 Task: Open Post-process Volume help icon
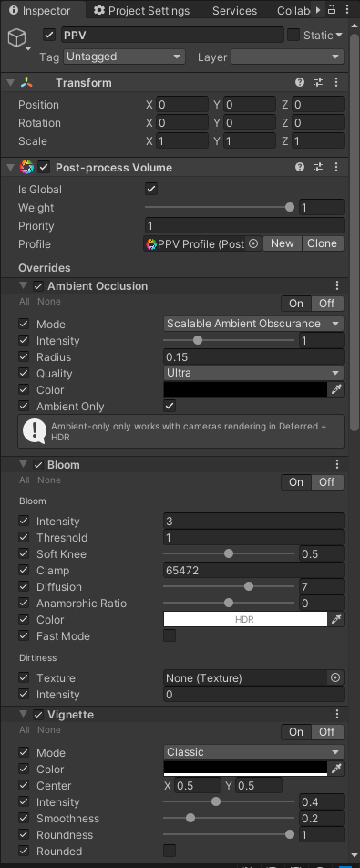300,167
